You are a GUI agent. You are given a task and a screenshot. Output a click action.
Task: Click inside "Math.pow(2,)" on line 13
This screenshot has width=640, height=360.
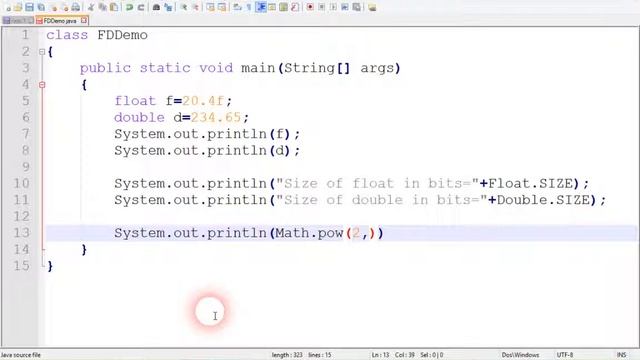325,233
